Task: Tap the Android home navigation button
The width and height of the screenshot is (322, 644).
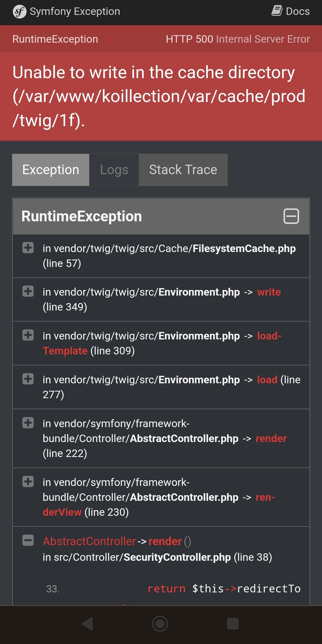Action: (x=160, y=623)
